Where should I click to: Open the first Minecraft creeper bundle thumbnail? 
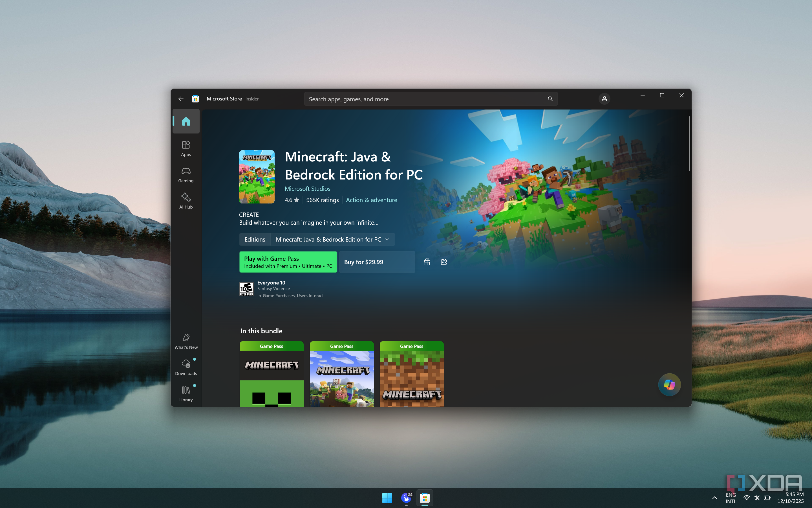pos(272,374)
